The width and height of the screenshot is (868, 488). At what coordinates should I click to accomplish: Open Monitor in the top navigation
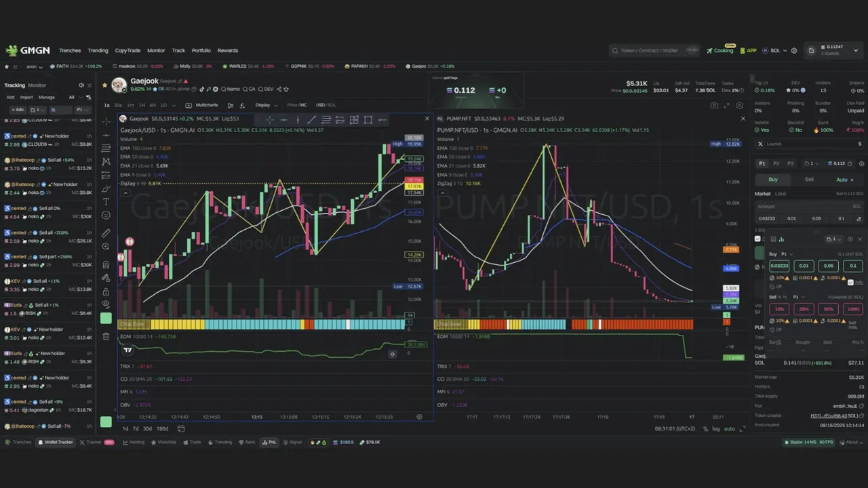[x=156, y=51]
